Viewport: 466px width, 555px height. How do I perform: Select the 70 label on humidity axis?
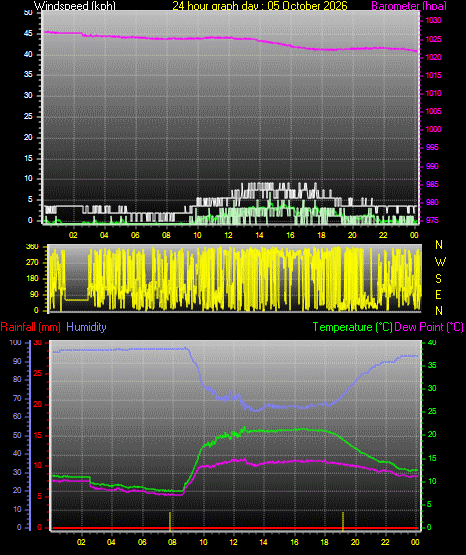click(x=17, y=399)
